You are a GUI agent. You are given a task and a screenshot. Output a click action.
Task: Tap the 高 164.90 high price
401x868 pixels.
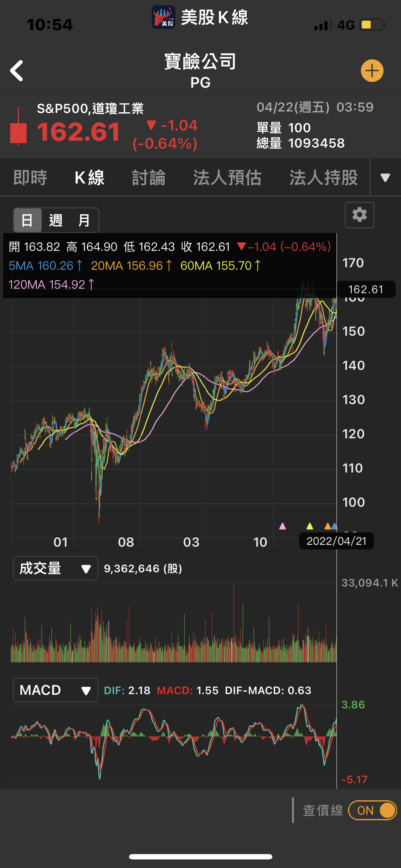tap(92, 247)
